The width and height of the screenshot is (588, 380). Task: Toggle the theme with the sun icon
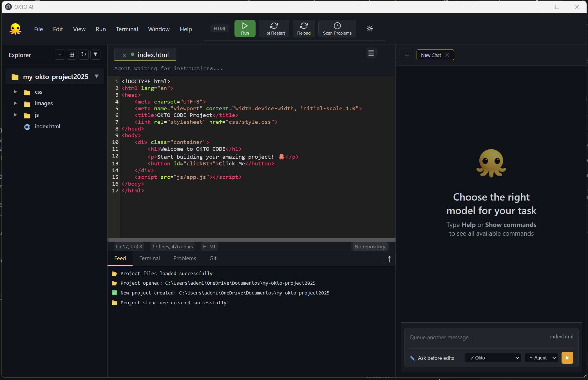point(370,28)
